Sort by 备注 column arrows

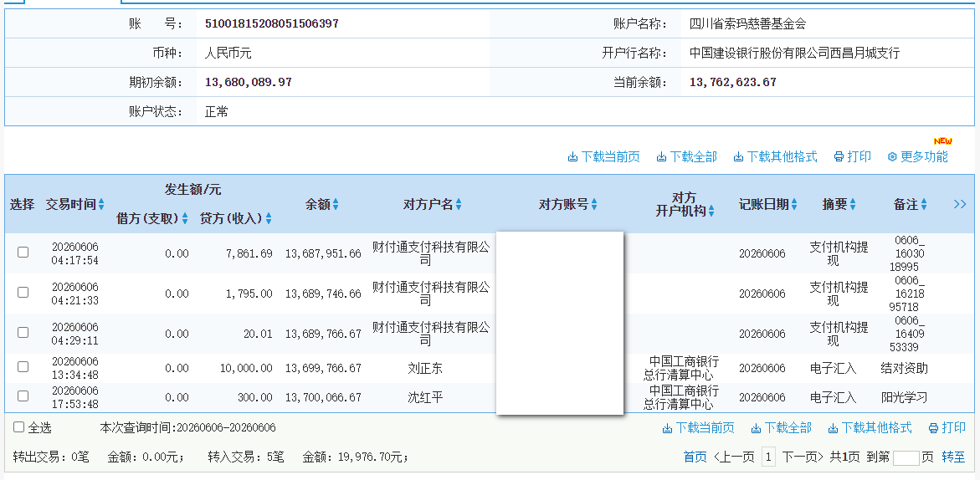coord(924,204)
